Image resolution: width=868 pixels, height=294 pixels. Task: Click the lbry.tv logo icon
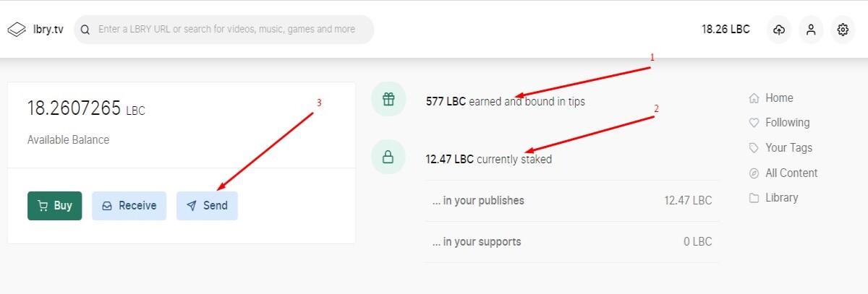coord(17,30)
